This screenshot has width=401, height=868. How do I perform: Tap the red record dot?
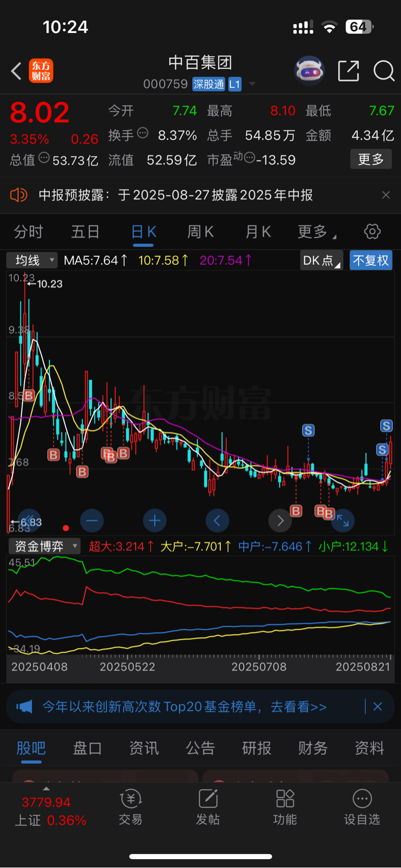pos(66,528)
